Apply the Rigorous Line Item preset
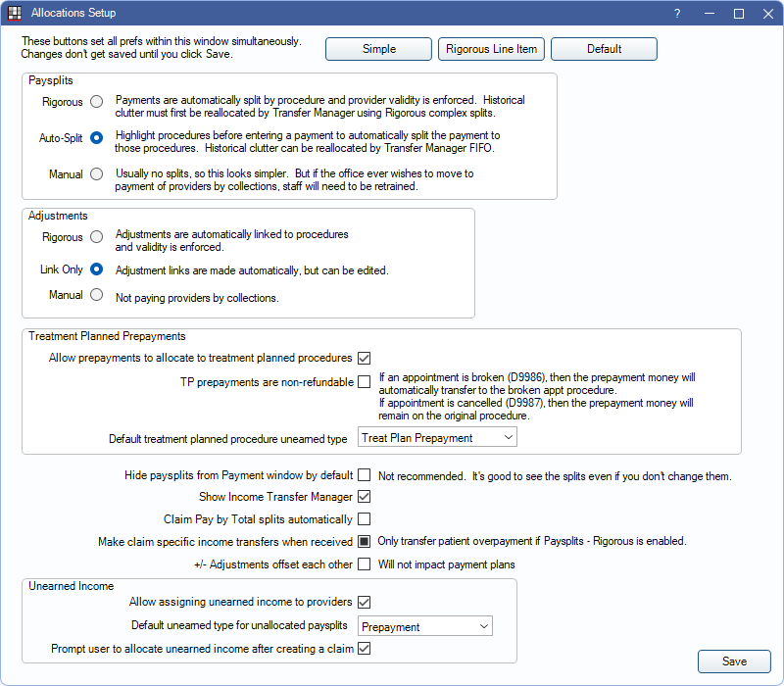Image resolution: width=784 pixels, height=686 pixels. (x=491, y=49)
